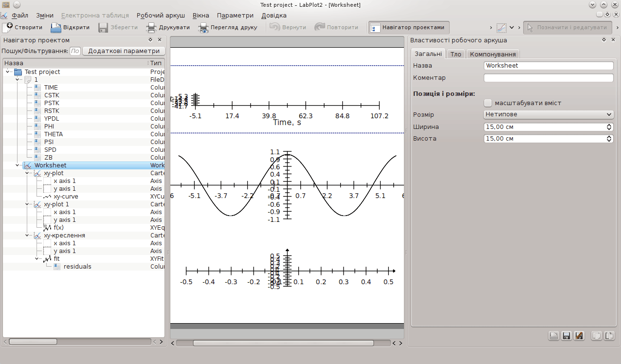The image size is (621, 364).
Task: Switch to the Тло tab
Action: (456, 54)
